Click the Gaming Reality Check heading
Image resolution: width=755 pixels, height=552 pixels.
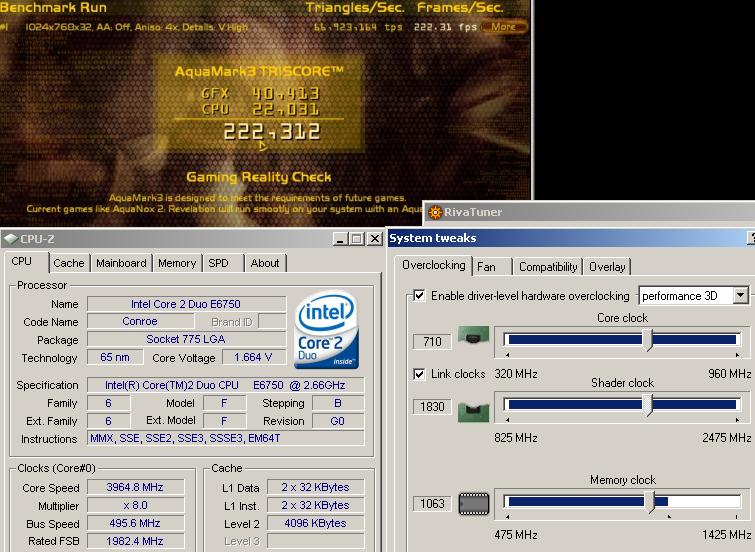point(259,177)
